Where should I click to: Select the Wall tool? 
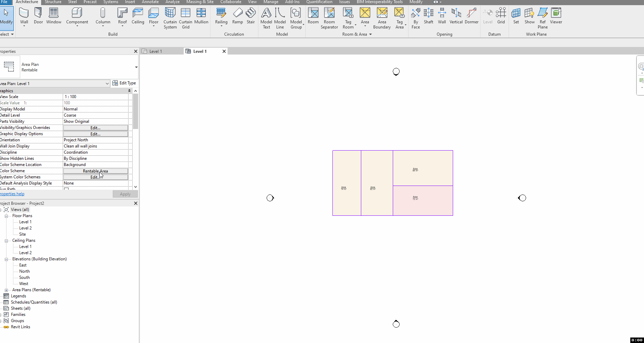tap(24, 14)
